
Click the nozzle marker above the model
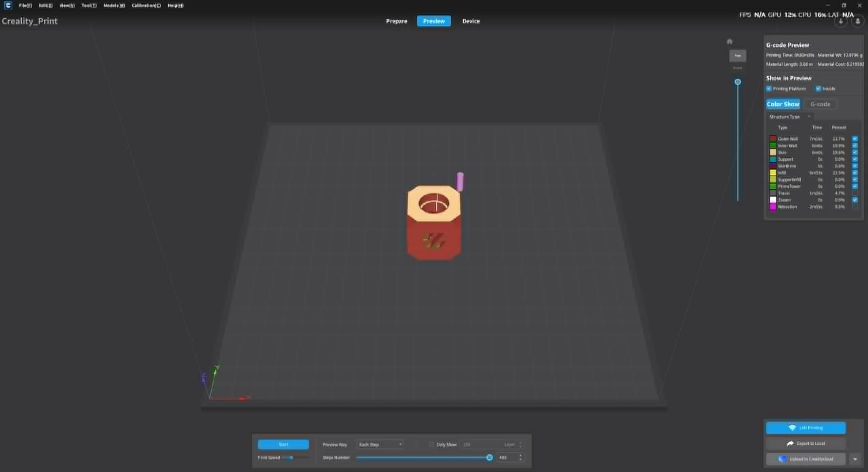coord(460,181)
